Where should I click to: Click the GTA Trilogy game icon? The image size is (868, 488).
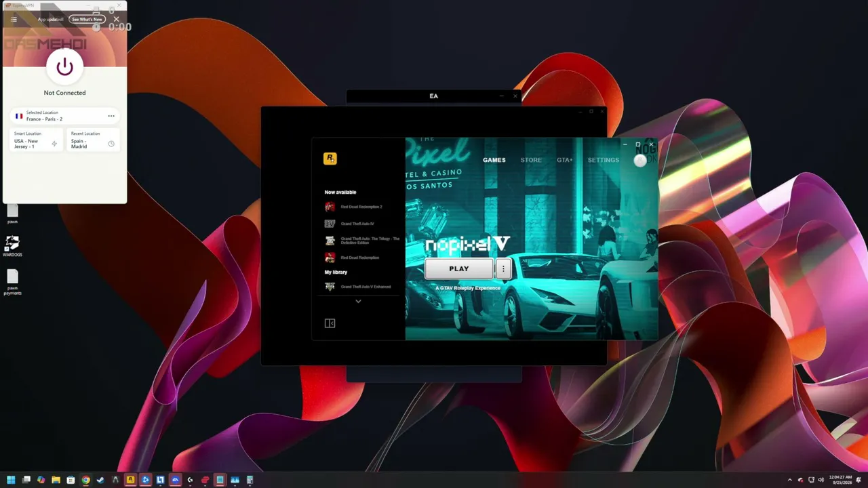point(330,241)
